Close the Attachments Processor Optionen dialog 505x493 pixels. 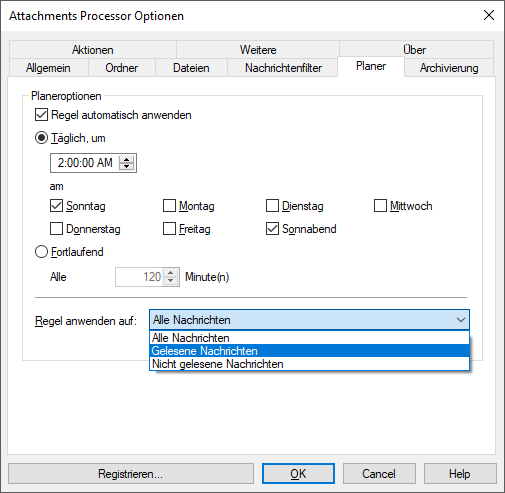coord(489,15)
